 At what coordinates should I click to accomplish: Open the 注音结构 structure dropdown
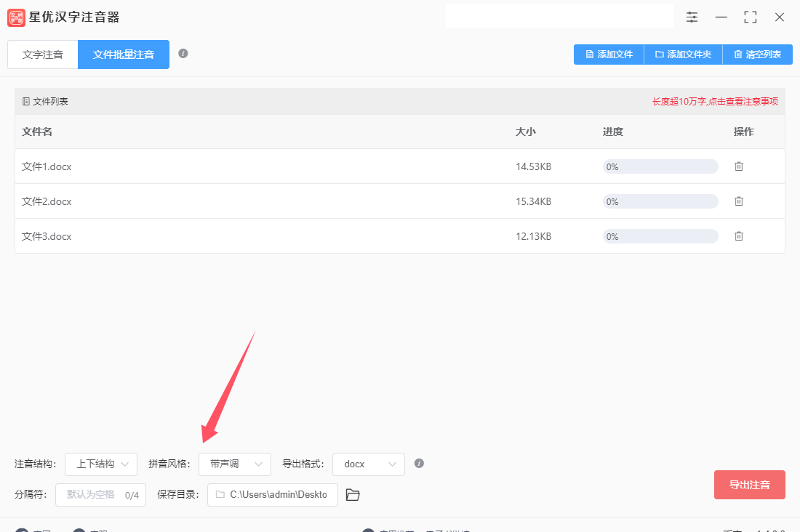click(x=100, y=464)
